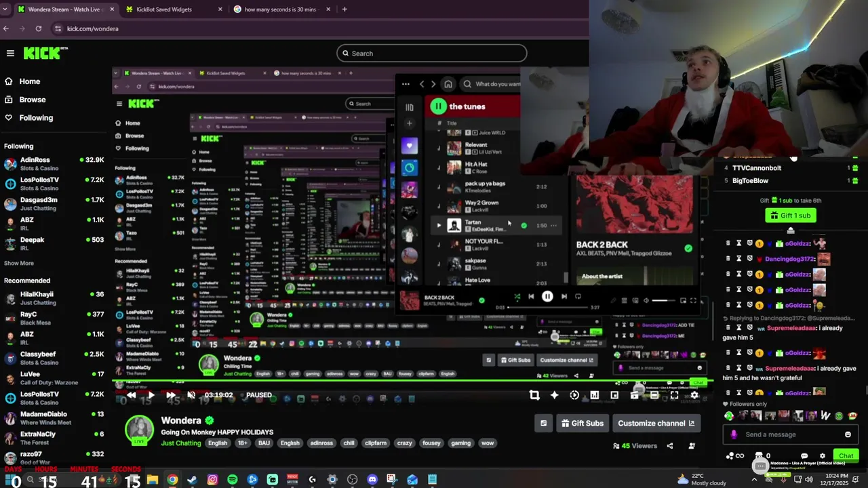This screenshot has width=868, height=488.
Task: Open Following in Kick sidebar
Action: [35, 118]
